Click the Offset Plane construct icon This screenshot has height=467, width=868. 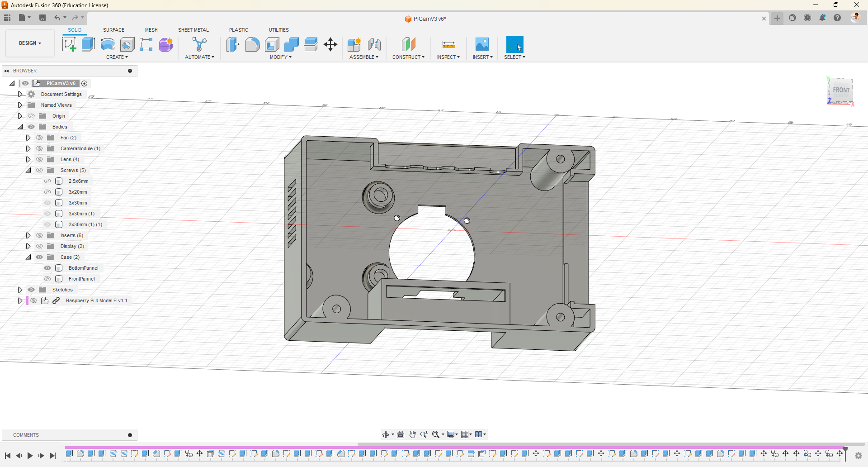point(408,44)
